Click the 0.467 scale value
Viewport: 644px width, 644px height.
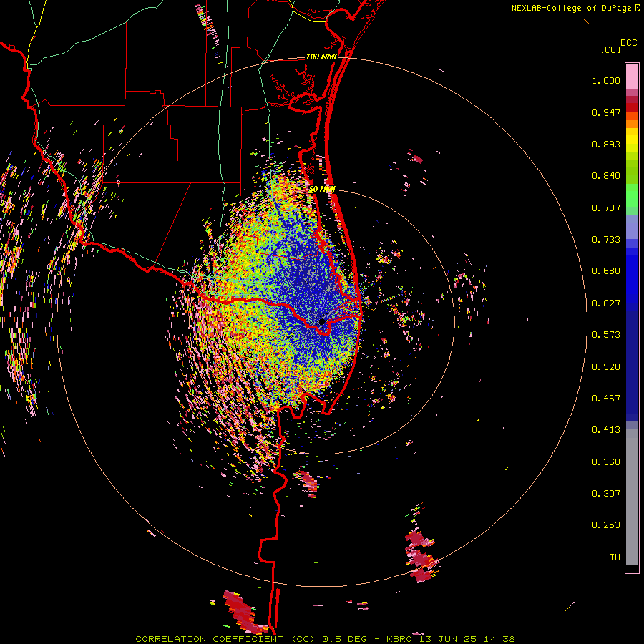[606, 399]
